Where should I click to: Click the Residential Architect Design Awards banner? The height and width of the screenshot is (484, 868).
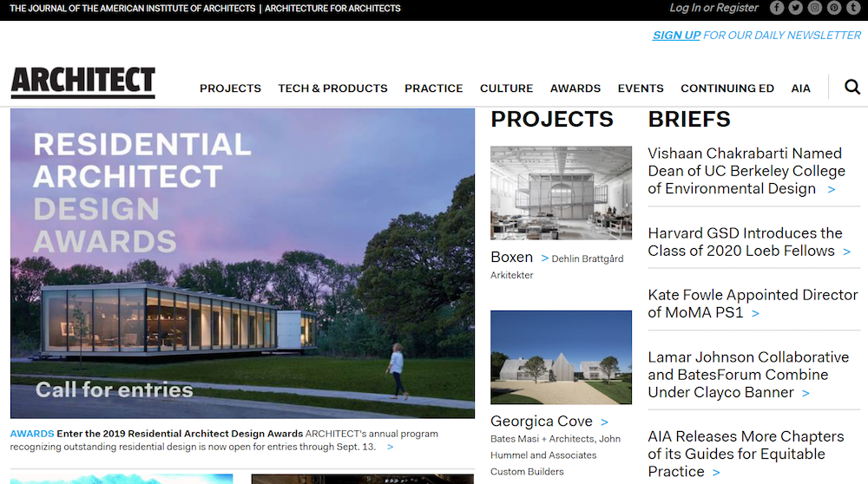242,264
